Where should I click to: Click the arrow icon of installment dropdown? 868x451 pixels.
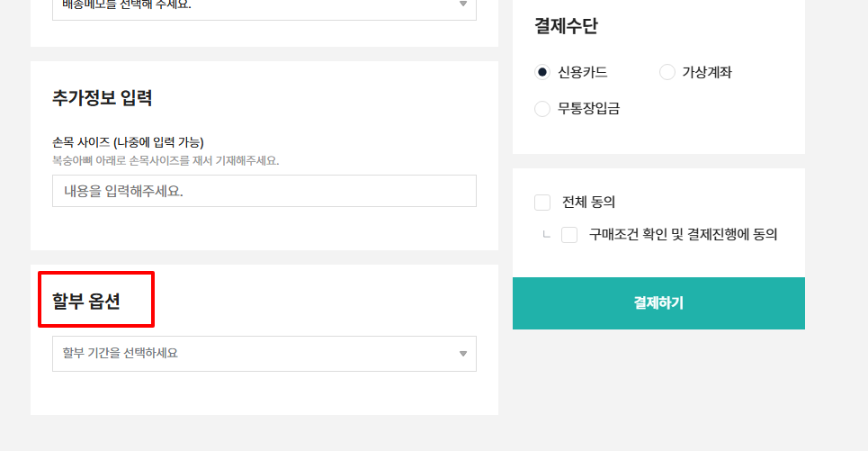463,354
